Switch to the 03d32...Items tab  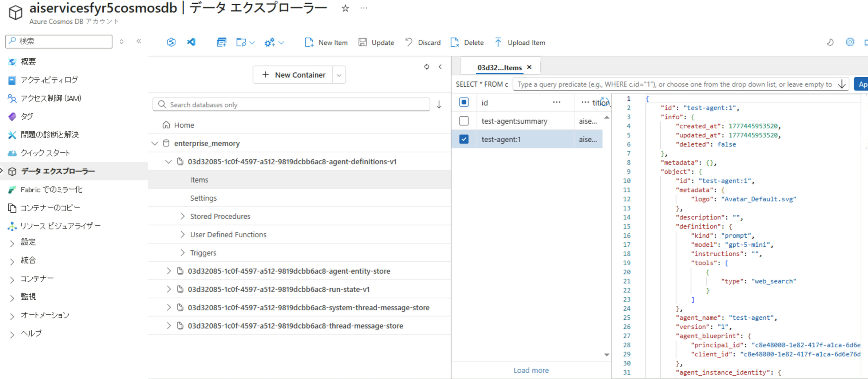pyautogui.click(x=499, y=67)
